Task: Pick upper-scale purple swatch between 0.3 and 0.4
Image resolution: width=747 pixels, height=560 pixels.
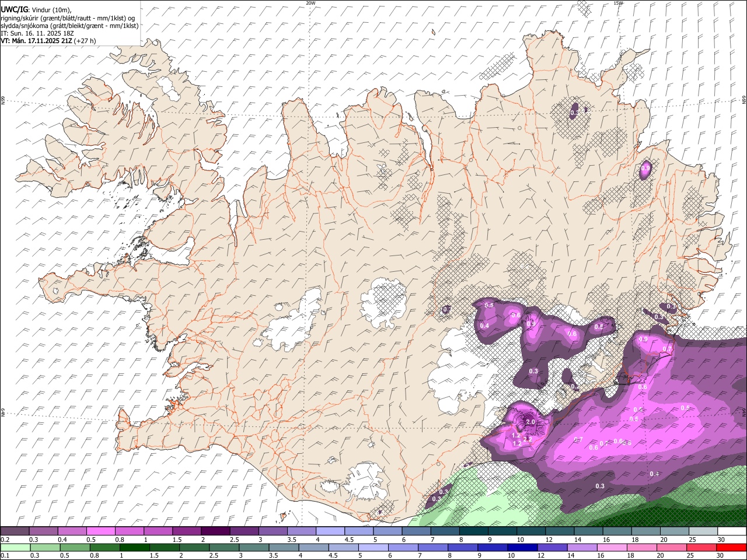Action: [44, 531]
